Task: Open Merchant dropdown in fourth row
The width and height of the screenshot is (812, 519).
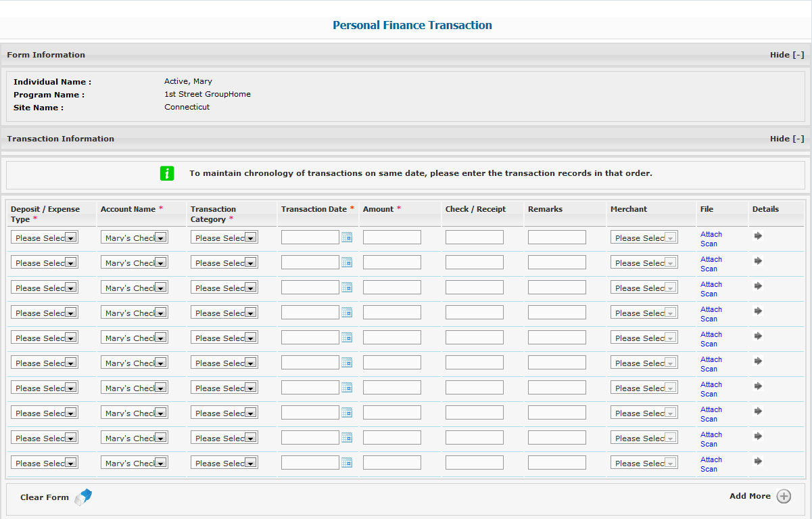Action: pos(644,313)
